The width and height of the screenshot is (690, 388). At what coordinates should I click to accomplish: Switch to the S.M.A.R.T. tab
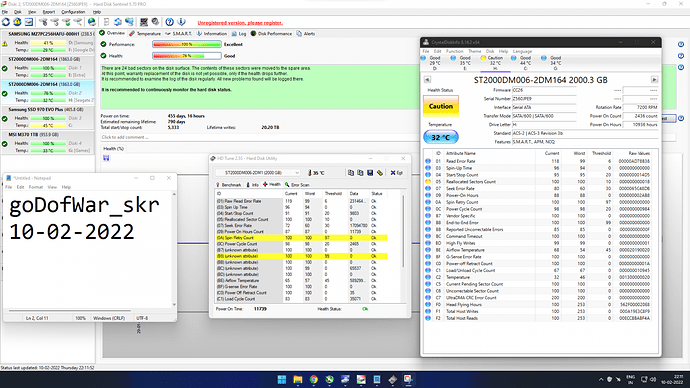[x=178, y=33]
